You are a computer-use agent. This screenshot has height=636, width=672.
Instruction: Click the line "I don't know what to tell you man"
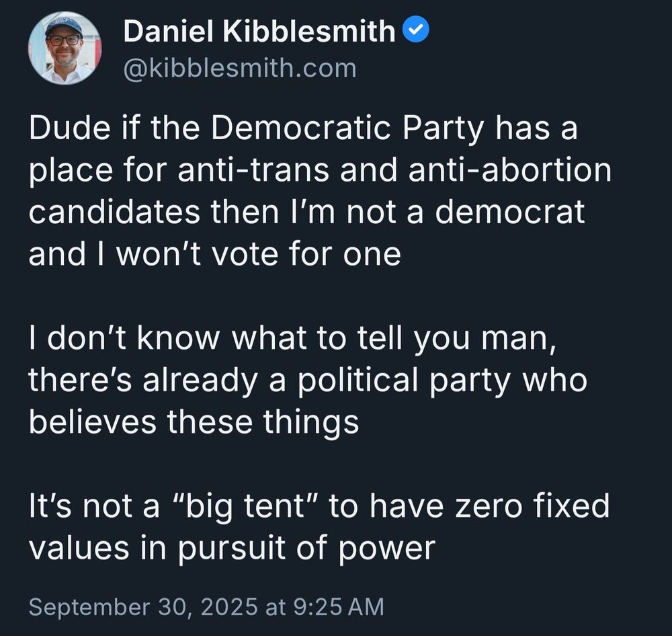[293, 338]
